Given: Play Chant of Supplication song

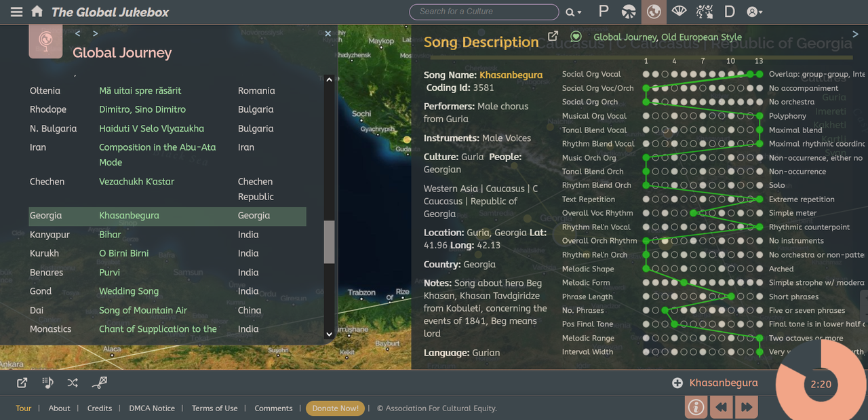Looking at the screenshot, I should (158, 329).
